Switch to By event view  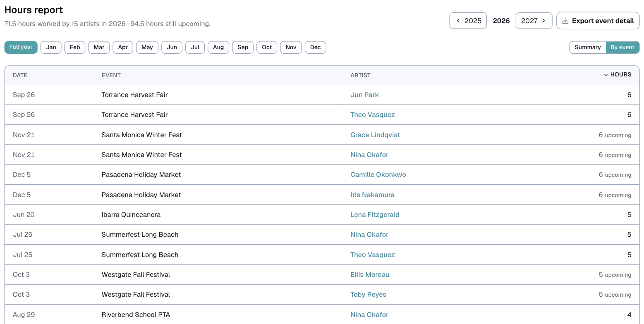622,47
